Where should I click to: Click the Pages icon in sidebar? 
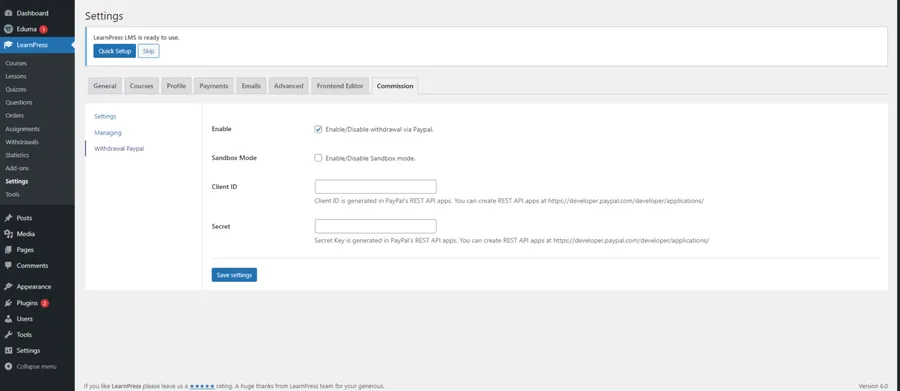pos(8,250)
